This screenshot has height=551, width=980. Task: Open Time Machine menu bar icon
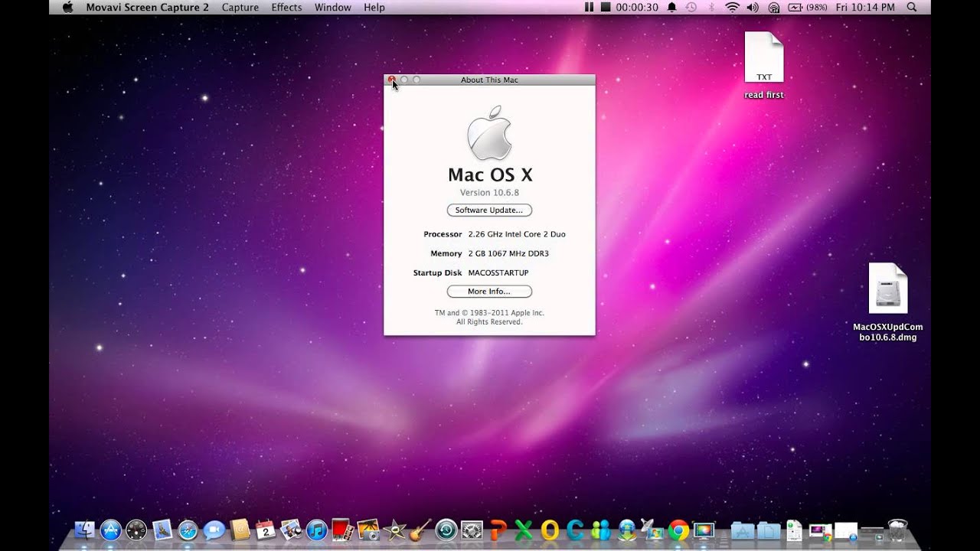tap(691, 7)
